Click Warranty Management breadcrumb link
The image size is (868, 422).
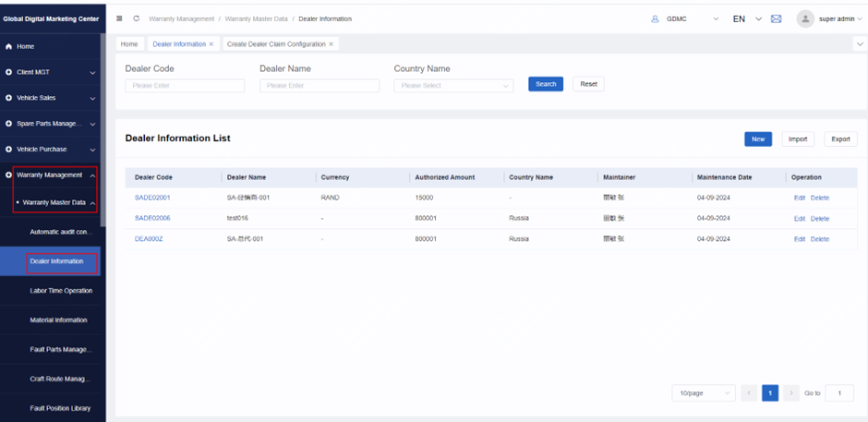tap(182, 18)
